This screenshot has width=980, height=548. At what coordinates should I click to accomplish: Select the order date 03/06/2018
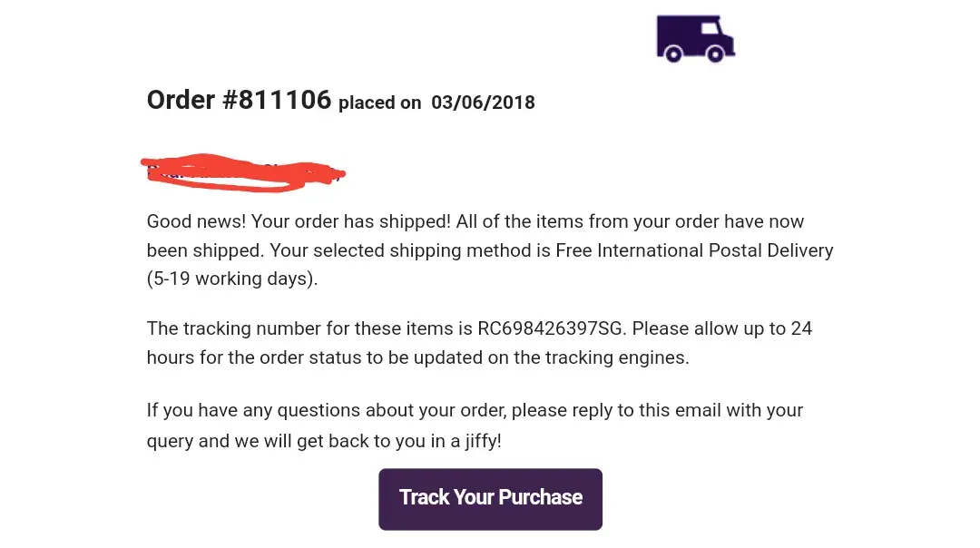pyautogui.click(x=483, y=103)
